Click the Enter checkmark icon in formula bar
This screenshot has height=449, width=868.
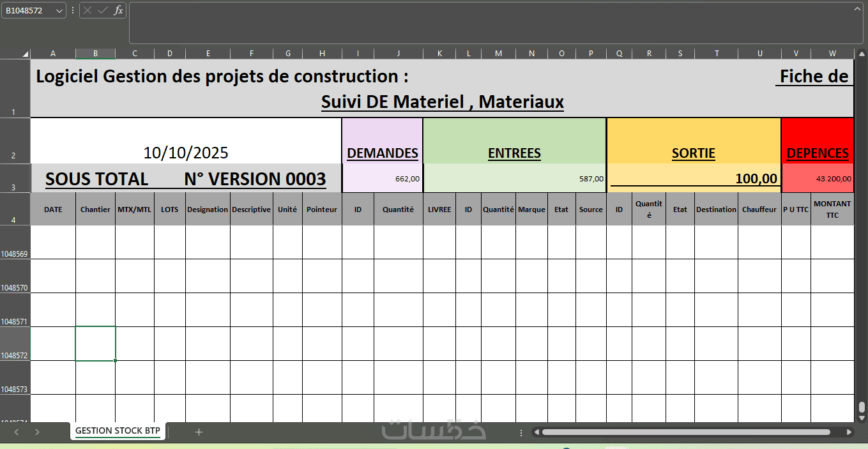tap(102, 10)
